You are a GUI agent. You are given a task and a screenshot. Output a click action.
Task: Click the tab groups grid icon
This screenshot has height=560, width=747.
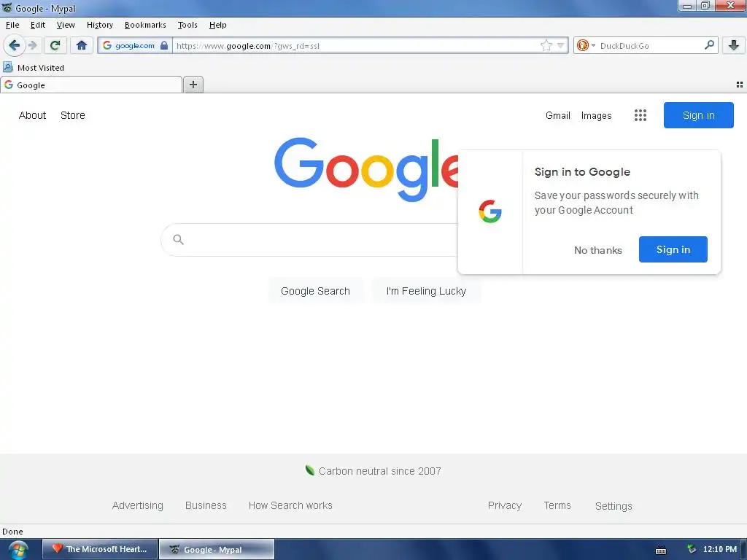click(x=740, y=85)
